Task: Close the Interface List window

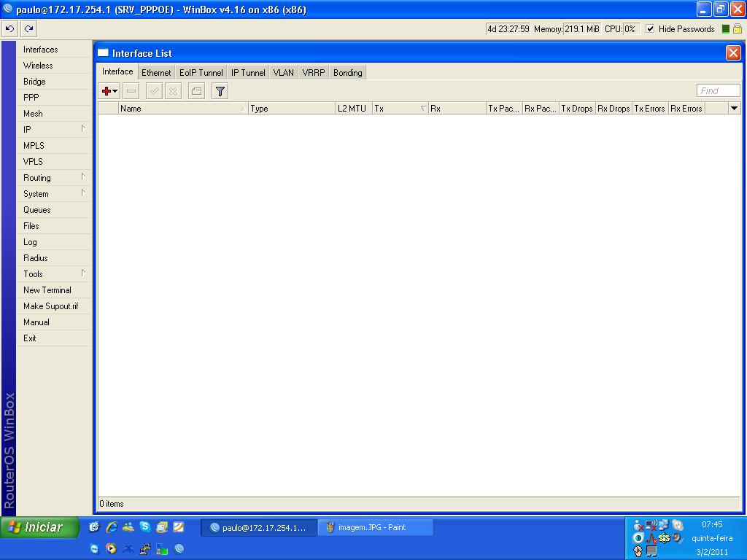Action: (x=732, y=52)
